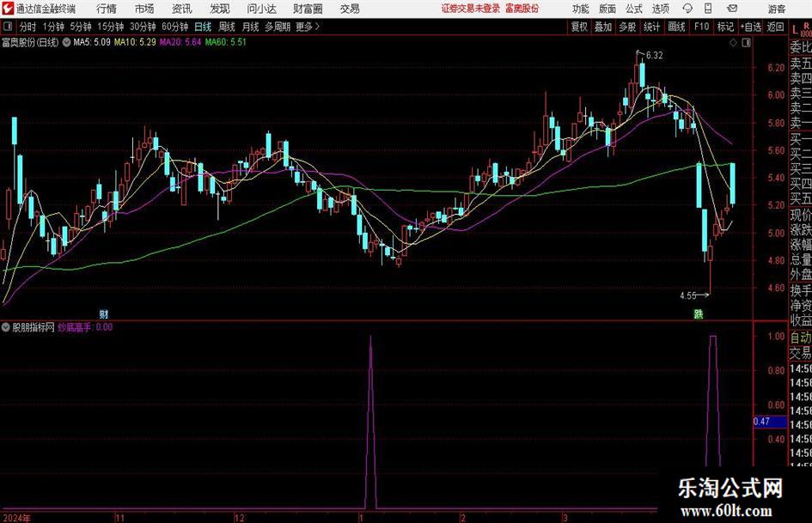Click the 通达信 red logo icon
Viewport: 812px width, 523px height.
[x=7, y=9]
